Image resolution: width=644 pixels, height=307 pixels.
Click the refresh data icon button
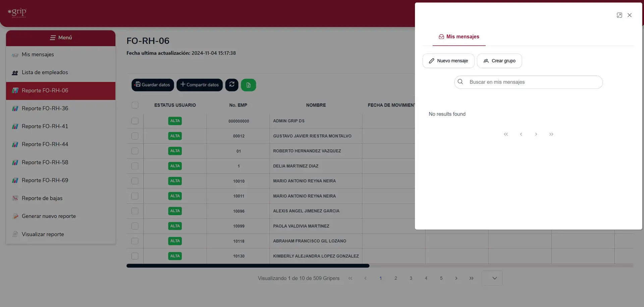click(232, 85)
